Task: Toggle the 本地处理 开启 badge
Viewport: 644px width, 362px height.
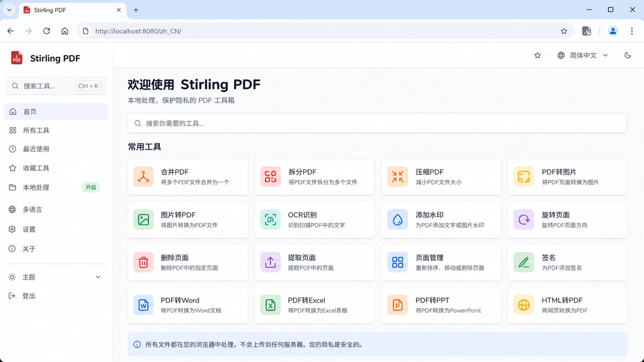Action: (x=91, y=188)
